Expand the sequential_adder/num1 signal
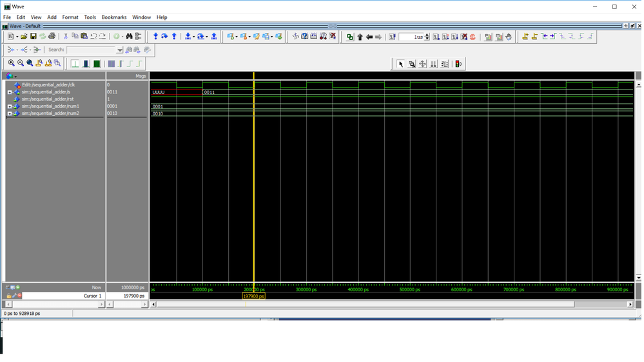The image size is (644, 362). [x=10, y=106]
